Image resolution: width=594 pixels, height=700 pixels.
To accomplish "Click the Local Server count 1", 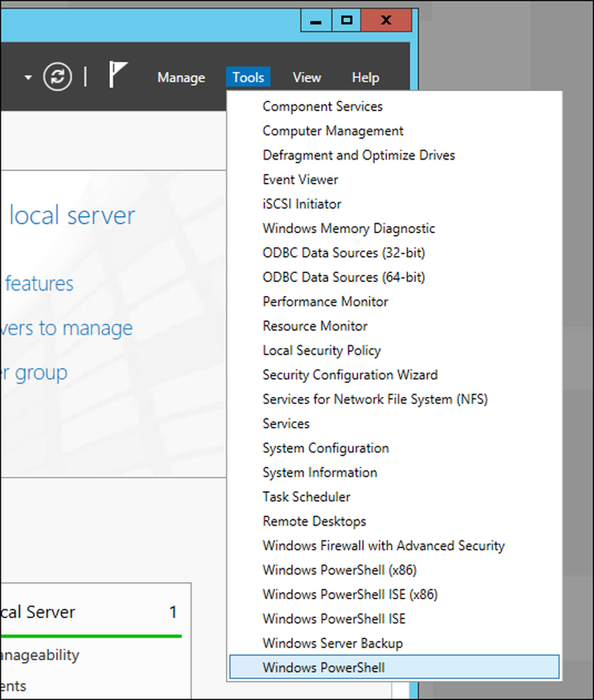I will 173,612.
